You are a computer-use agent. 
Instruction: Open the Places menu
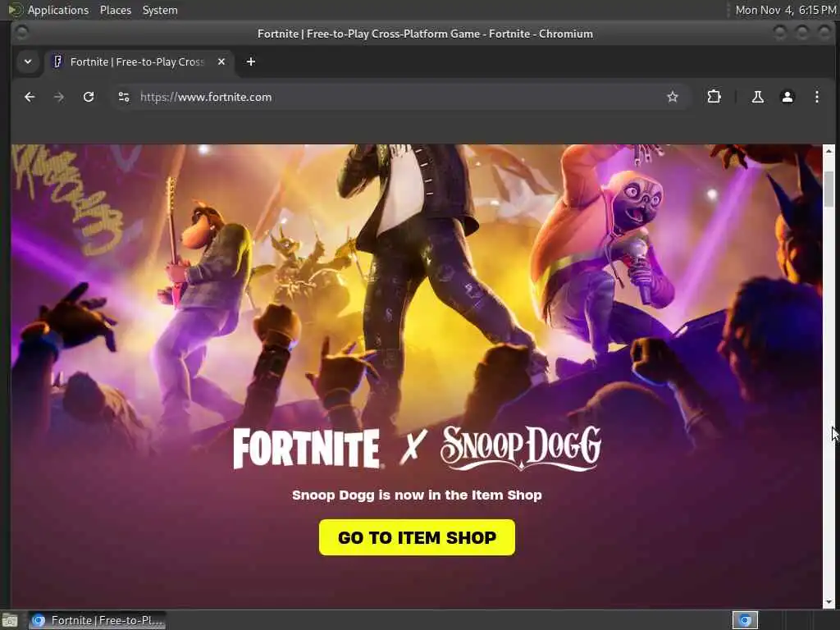[115, 10]
